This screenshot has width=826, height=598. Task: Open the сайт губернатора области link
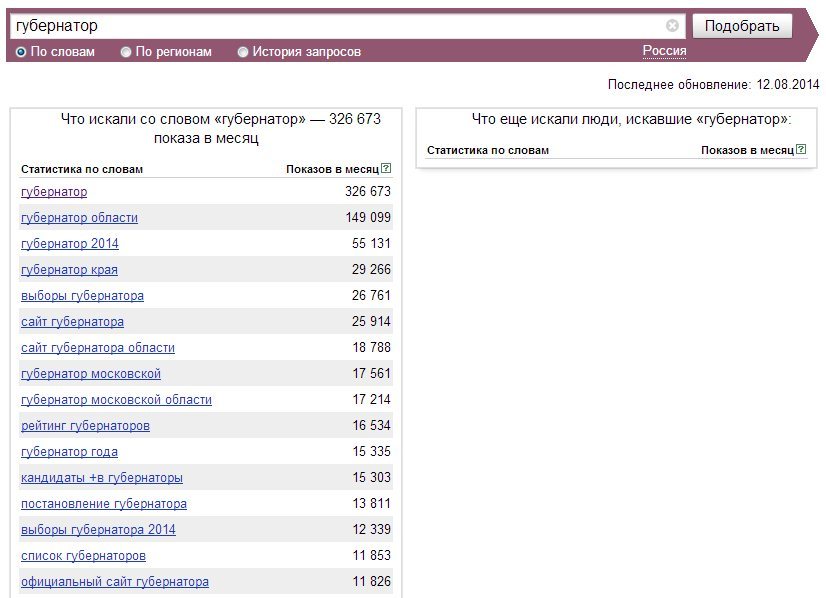[x=98, y=348]
